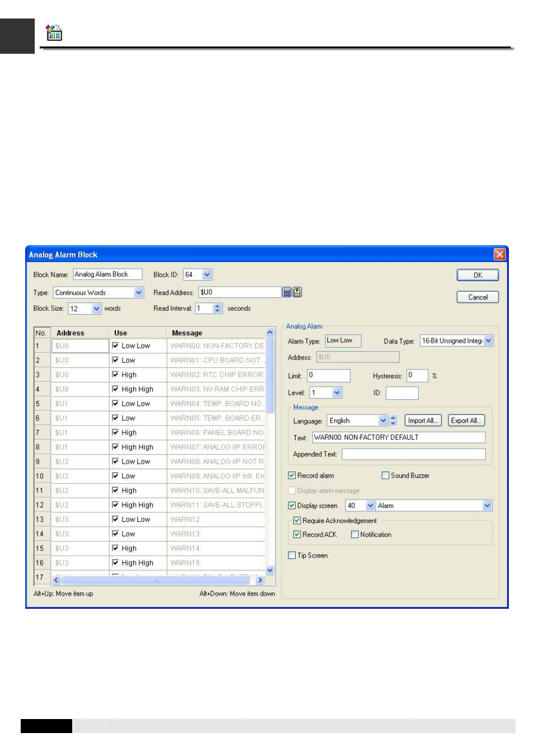
Task: Click the tag browser icon beside Read Address
Action: (297, 292)
